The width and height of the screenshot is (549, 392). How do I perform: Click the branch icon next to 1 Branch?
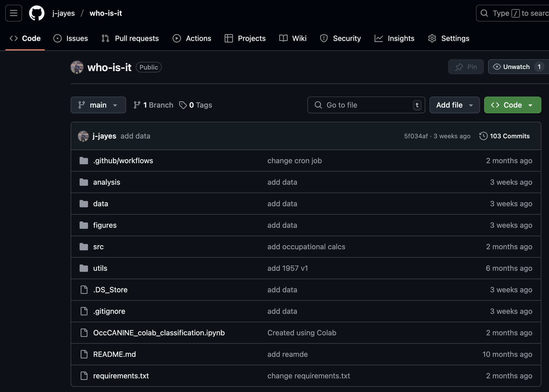click(137, 105)
